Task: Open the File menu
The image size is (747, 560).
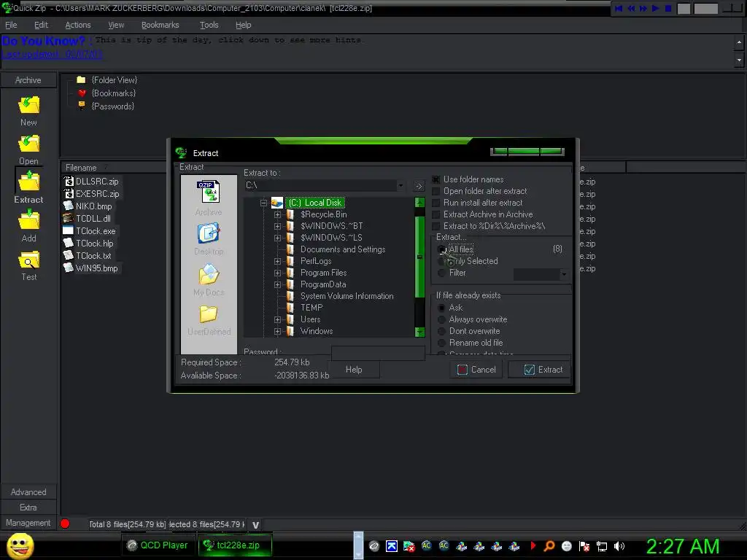Action: click(x=11, y=25)
